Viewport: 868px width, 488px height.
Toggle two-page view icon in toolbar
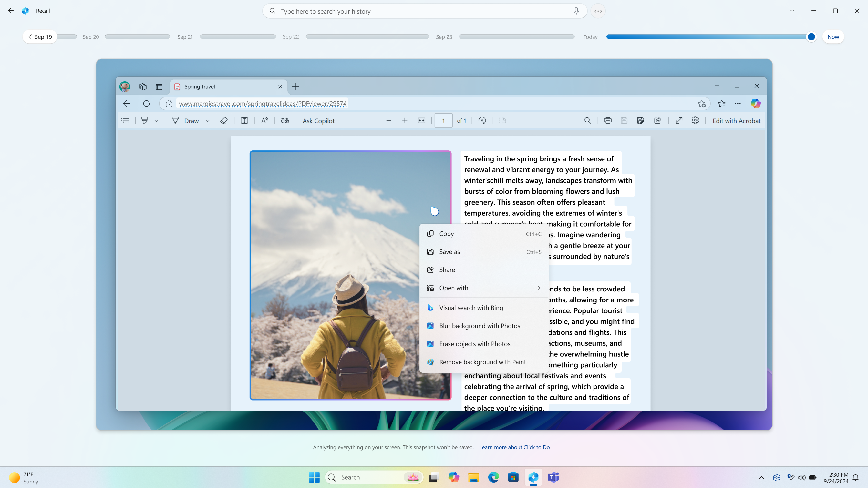pyautogui.click(x=502, y=120)
